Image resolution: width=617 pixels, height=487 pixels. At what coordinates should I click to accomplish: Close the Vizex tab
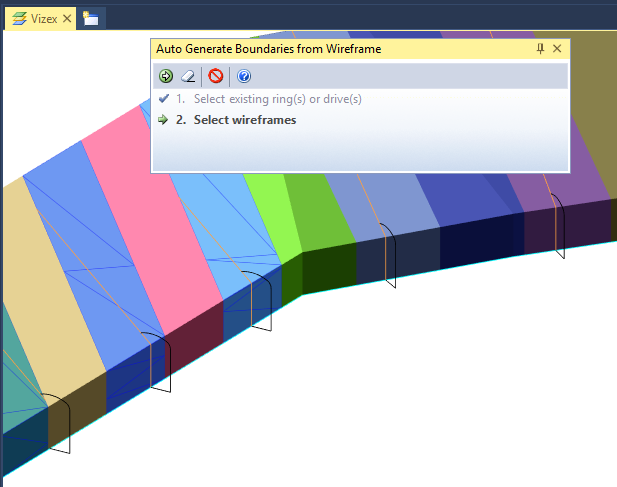click(x=67, y=18)
